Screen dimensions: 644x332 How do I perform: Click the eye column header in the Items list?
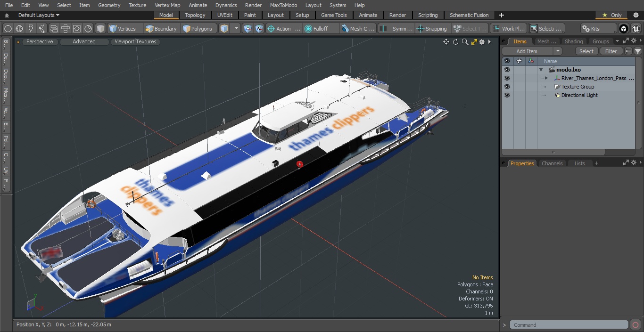tap(507, 61)
